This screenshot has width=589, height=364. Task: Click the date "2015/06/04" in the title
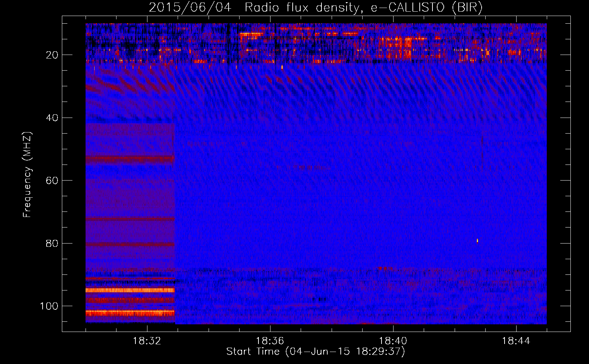coord(190,7)
